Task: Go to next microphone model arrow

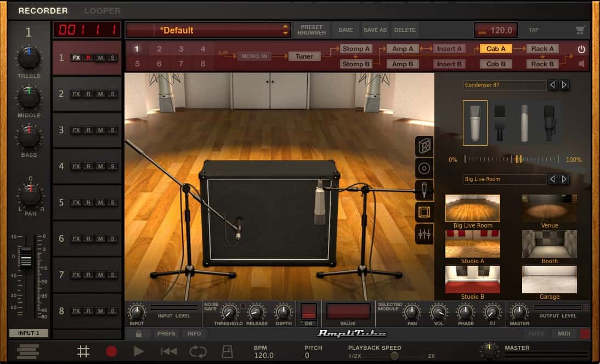Action: pos(564,85)
